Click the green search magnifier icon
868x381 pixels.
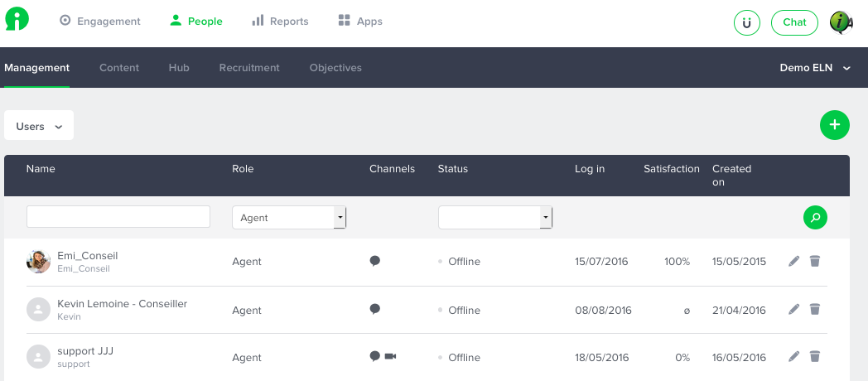click(815, 218)
